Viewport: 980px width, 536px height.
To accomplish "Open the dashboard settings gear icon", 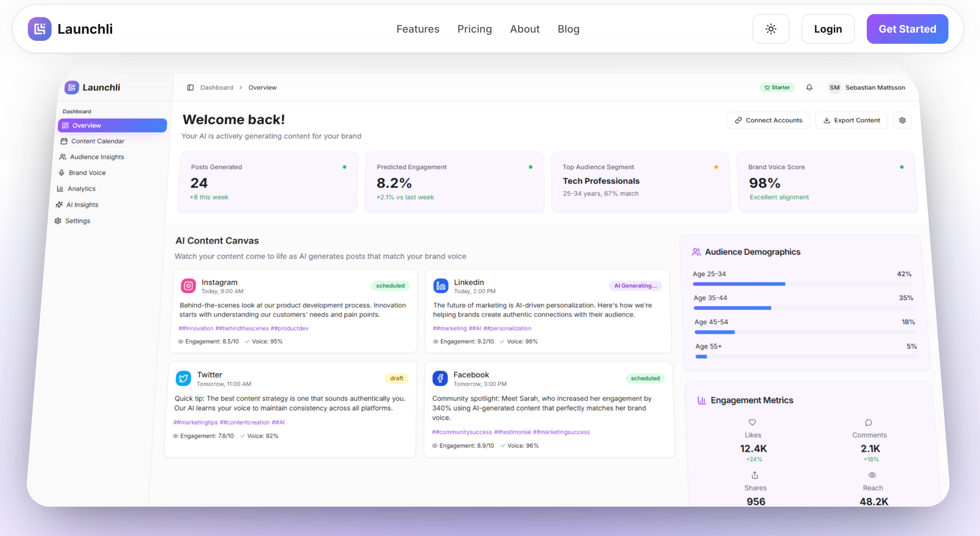I will pyautogui.click(x=902, y=120).
